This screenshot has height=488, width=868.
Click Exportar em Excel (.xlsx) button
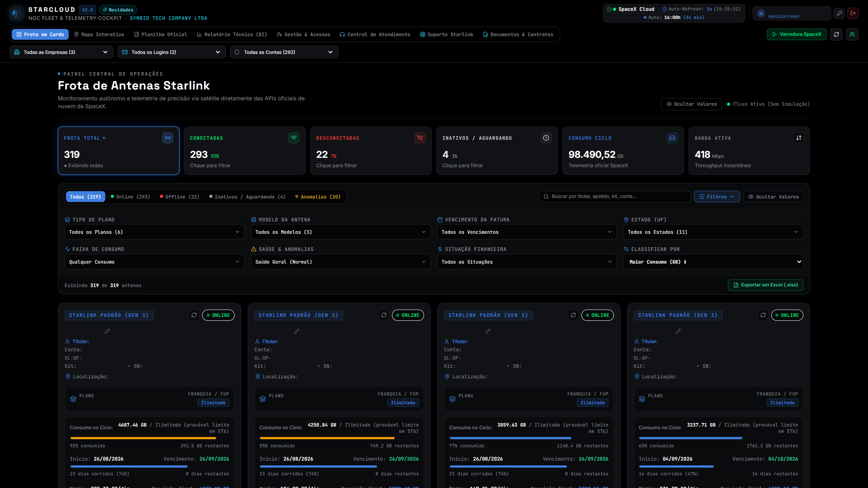tap(765, 285)
